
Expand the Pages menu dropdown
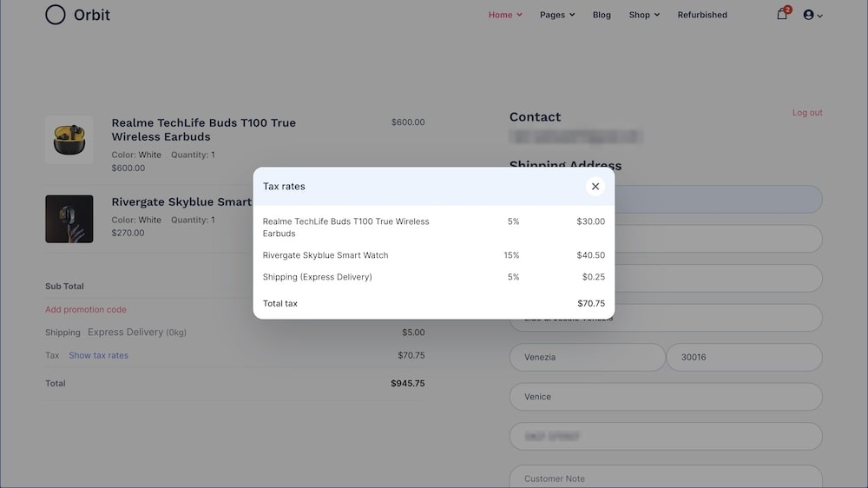click(557, 15)
